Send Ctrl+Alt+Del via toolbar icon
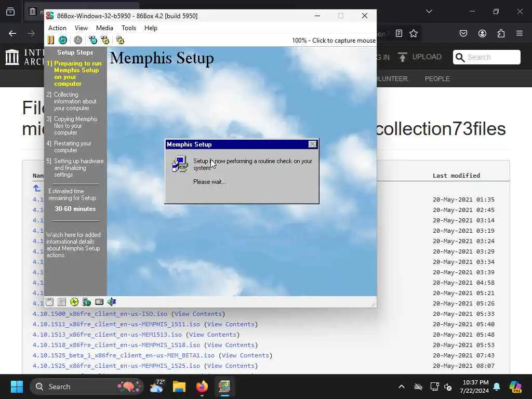Screen dimensions: 532x399 coord(92,40)
